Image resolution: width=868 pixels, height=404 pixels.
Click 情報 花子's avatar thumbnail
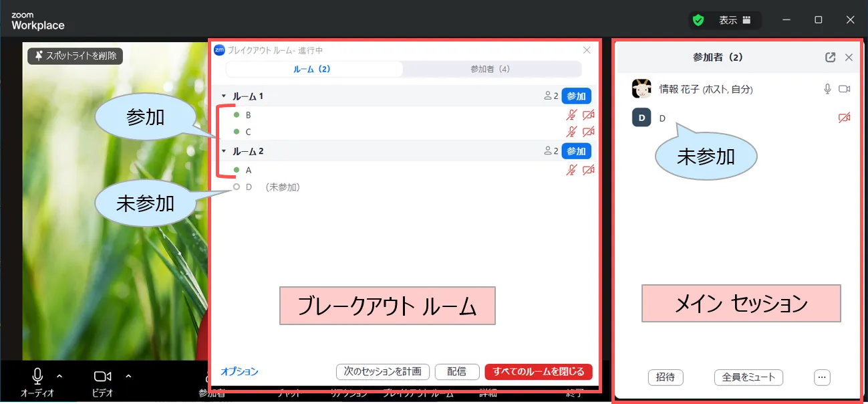tap(641, 89)
